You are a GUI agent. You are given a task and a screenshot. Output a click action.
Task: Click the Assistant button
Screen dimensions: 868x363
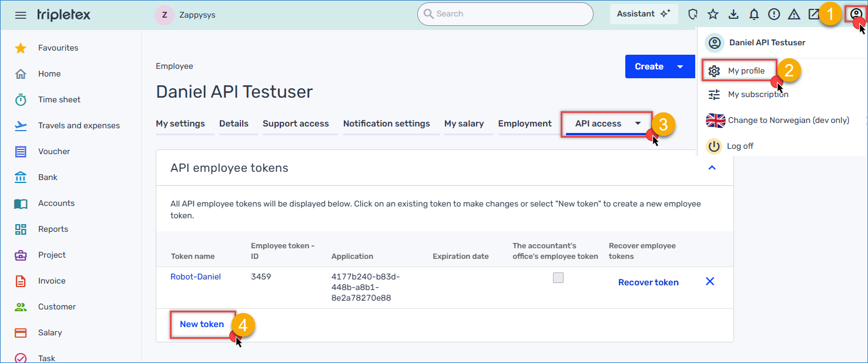tap(643, 14)
